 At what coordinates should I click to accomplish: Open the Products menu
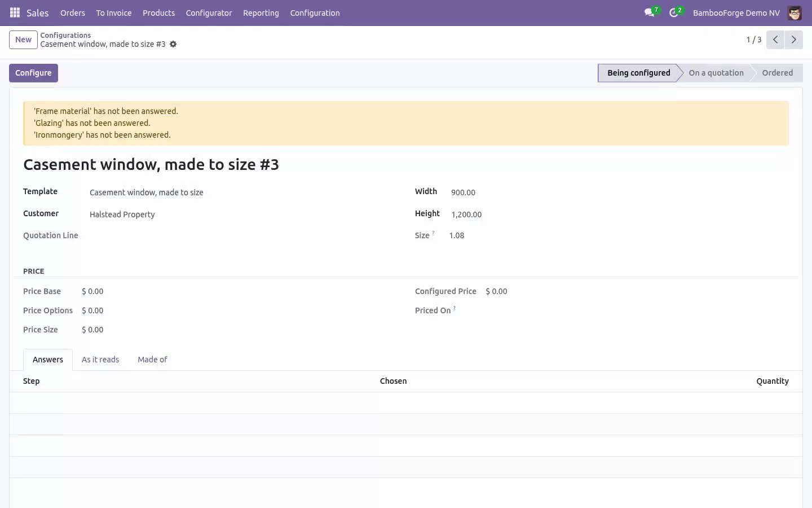[x=158, y=12]
